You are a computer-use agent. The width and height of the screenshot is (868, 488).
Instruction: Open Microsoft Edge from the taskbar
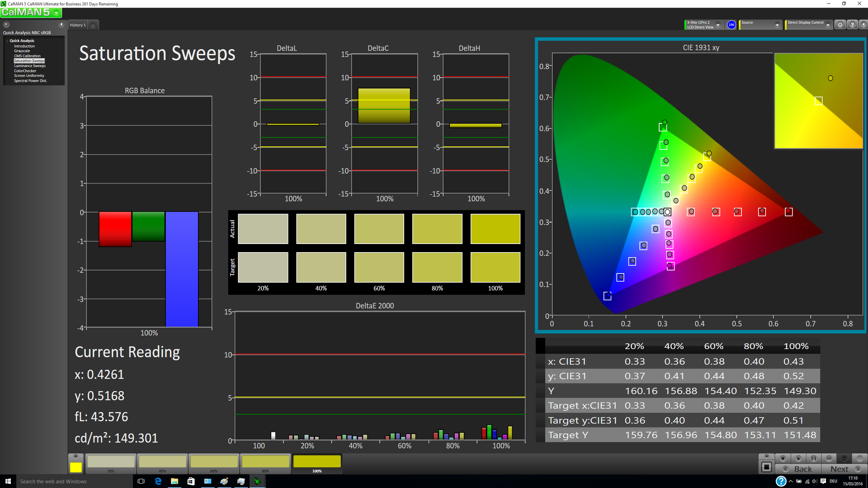click(x=158, y=481)
